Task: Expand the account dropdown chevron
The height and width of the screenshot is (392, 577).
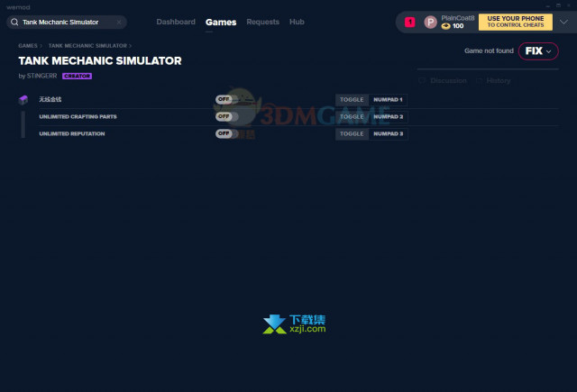Action: click(563, 22)
